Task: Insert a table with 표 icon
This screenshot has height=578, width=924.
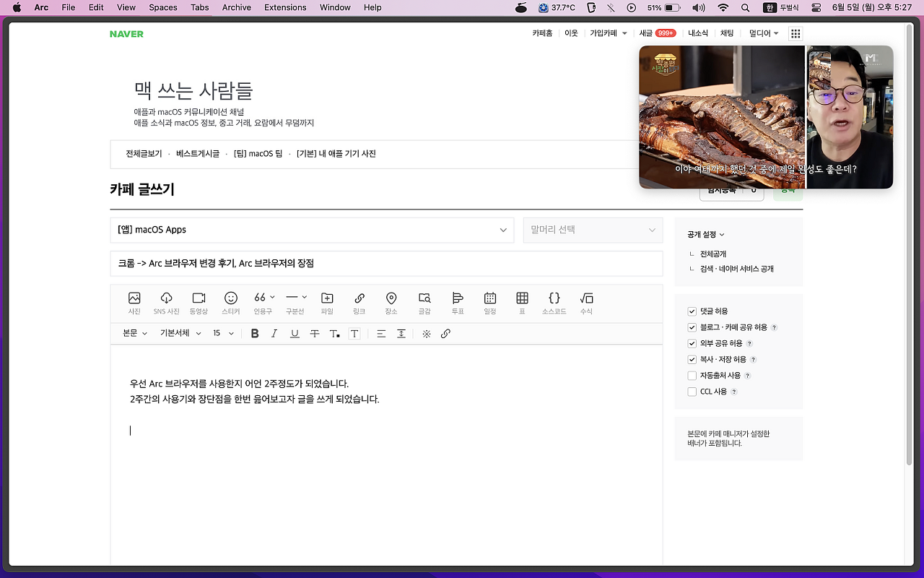Action: pos(522,303)
